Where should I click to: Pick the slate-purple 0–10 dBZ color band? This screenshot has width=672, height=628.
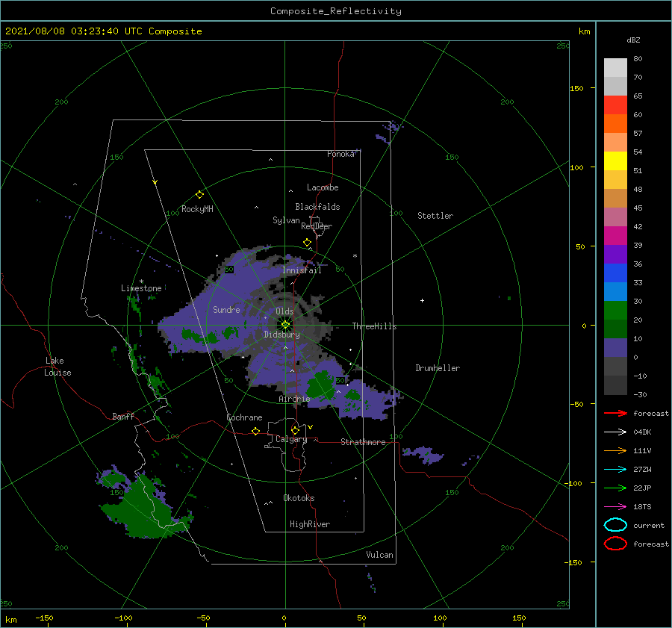pos(615,348)
